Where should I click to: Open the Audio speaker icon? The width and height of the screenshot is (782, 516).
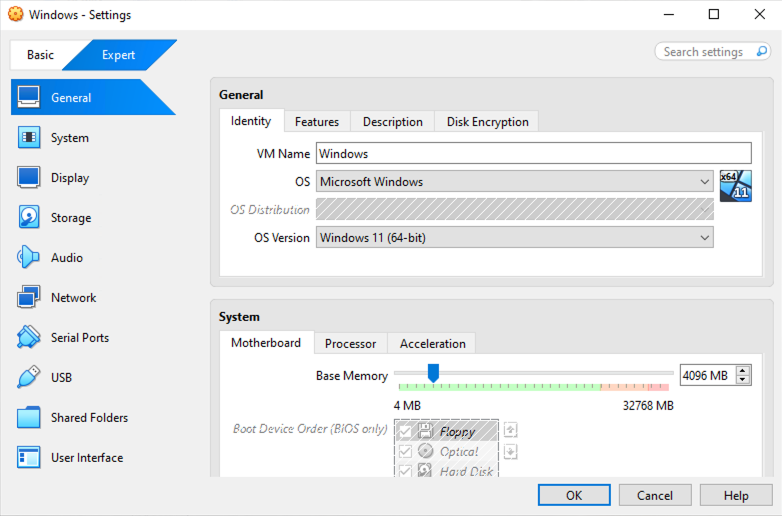point(28,257)
